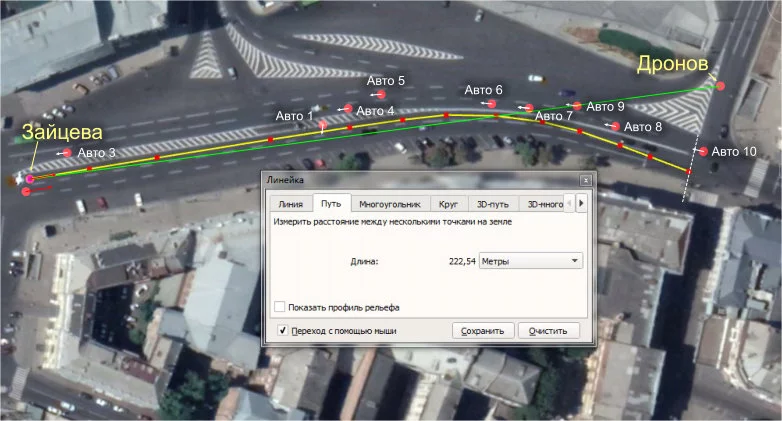This screenshot has height=421, width=782.
Task: Toggle Переход с помощью мыши checkbox
Action: click(282, 330)
